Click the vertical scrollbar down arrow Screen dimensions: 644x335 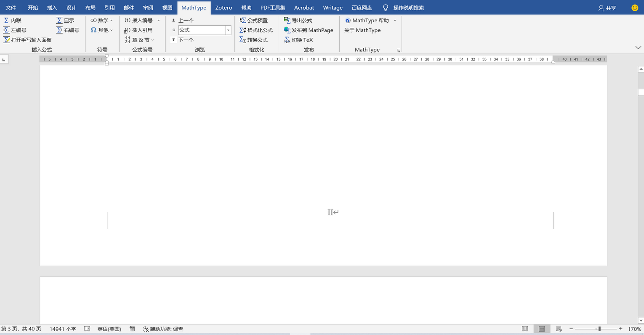click(x=641, y=321)
